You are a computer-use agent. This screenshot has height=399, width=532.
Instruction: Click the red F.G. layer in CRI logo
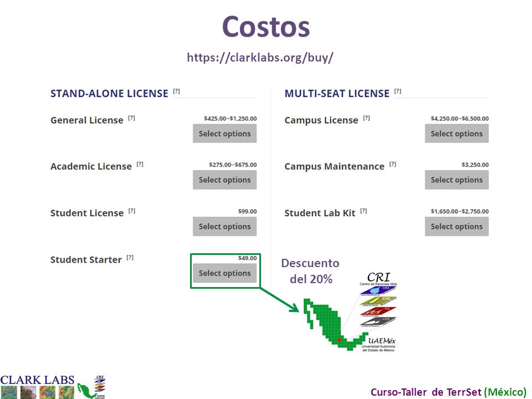[x=378, y=311]
